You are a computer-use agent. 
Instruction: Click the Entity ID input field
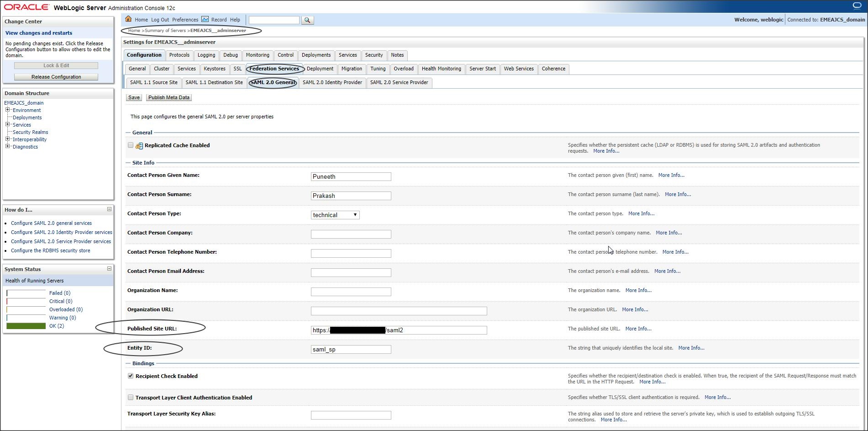coord(351,349)
